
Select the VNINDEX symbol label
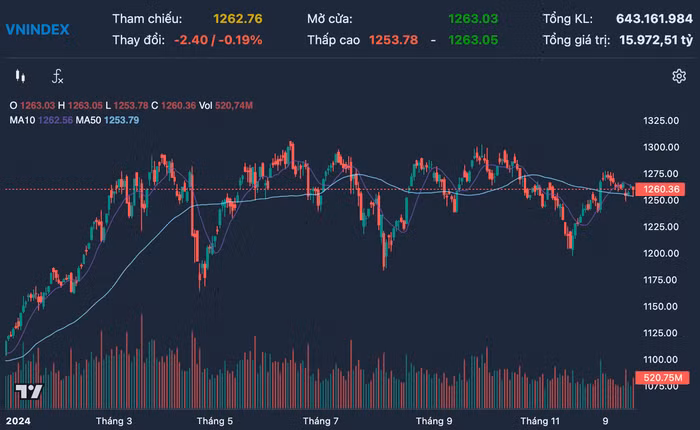(x=37, y=29)
